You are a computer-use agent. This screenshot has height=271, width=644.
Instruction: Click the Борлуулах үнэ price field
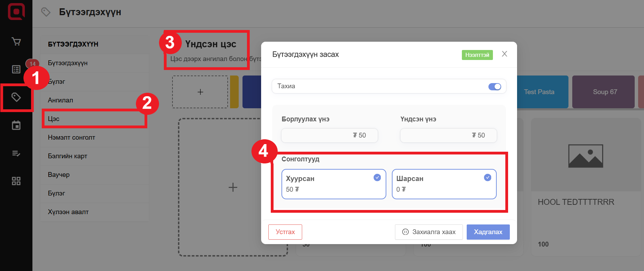click(329, 135)
